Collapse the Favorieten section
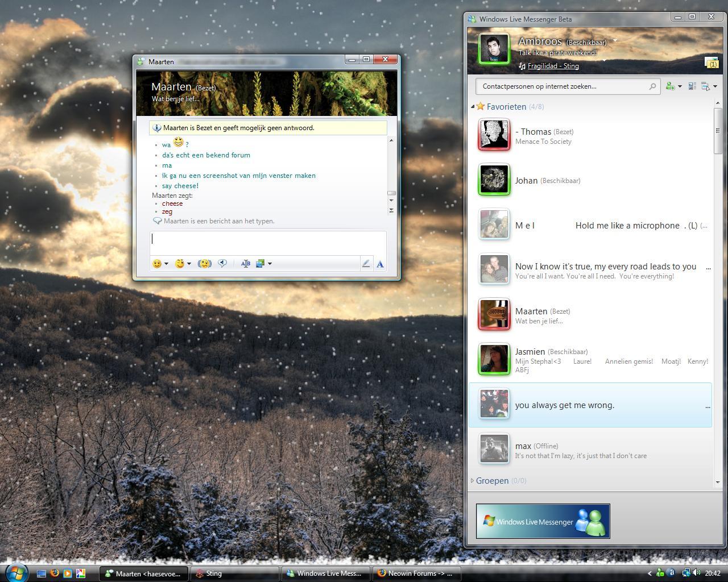The height and width of the screenshot is (582, 728). pyautogui.click(x=473, y=106)
